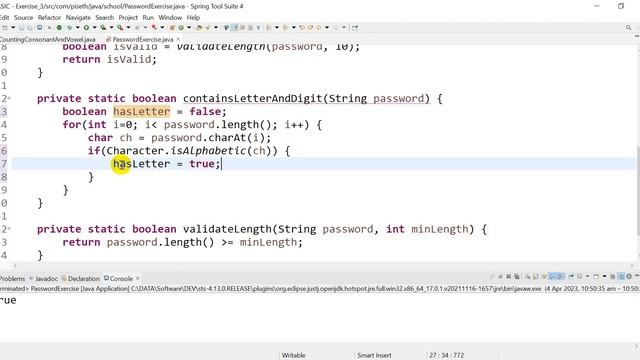Image resolution: width=640 pixels, height=360 pixels.
Task: Click the Terminate square icon in Console
Action: tap(500, 277)
